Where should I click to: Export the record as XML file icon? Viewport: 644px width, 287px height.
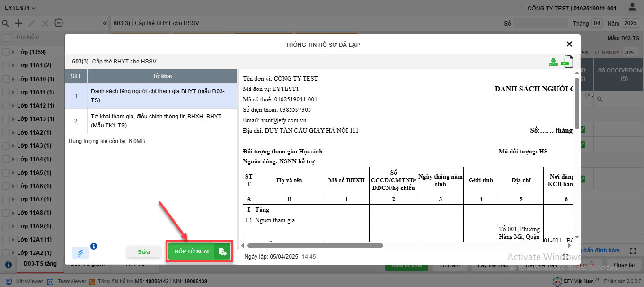pyautogui.click(x=566, y=62)
